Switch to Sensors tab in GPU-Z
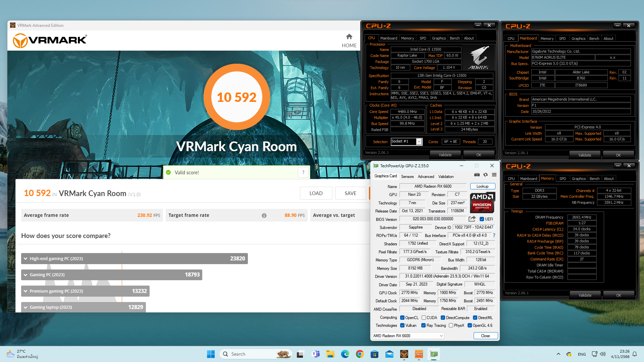644x362 pixels. point(407,177)
